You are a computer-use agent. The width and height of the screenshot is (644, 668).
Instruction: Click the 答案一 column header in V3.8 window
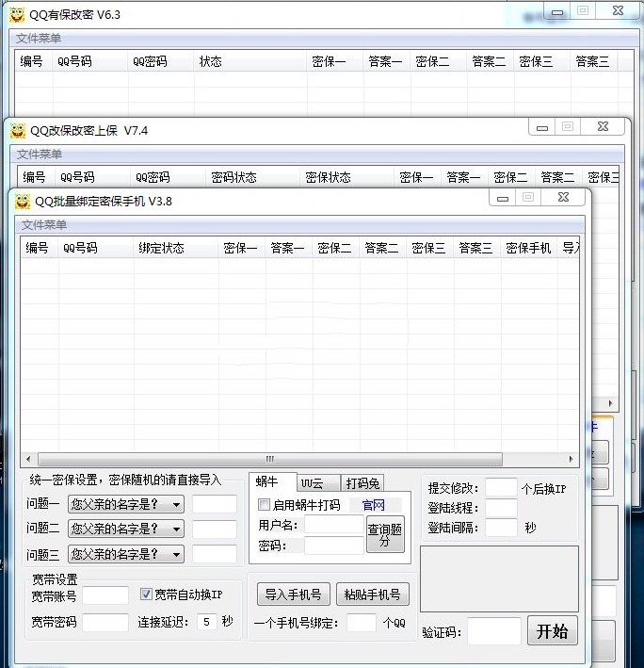(x=289, y=248)
